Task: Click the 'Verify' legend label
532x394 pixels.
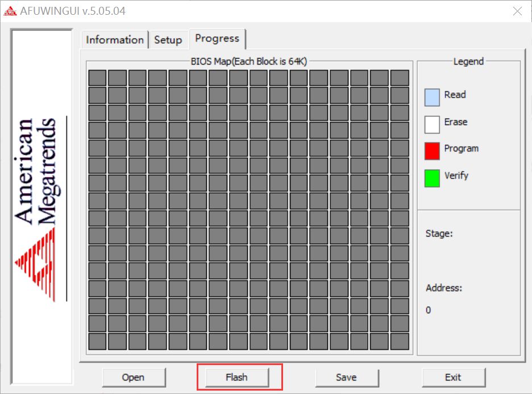Action: (x=456, y=175)
